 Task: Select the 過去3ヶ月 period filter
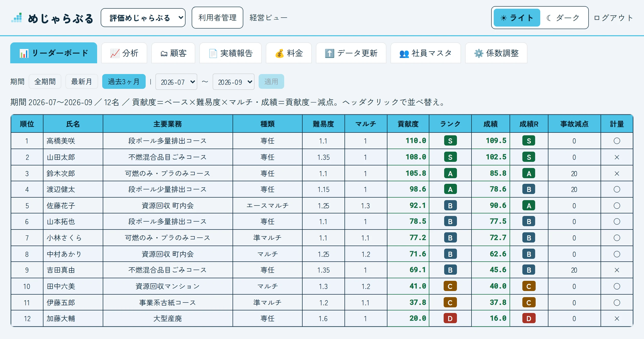124,81
